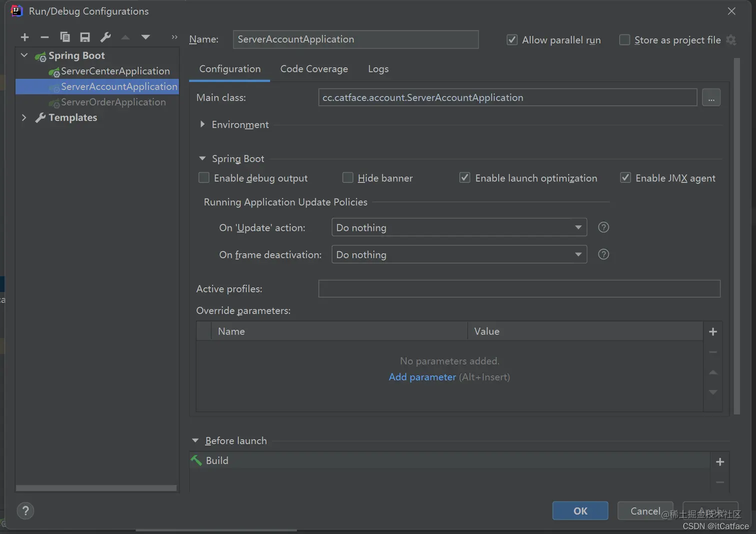Remove override parameter with minus icon

[x=713, y=352]
